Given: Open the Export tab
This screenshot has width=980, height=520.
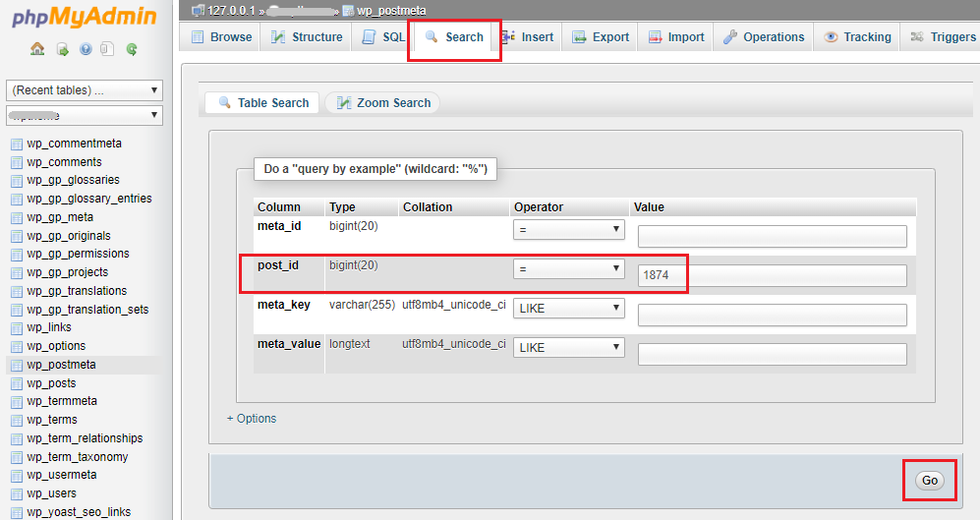Looking at the screenshot, I should [600, 37].
